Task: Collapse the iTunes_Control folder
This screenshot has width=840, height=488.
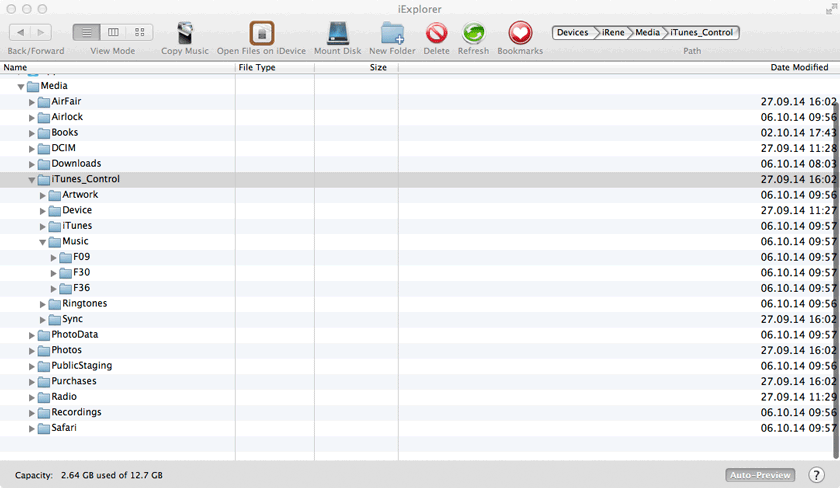Action: click(32, 179)
